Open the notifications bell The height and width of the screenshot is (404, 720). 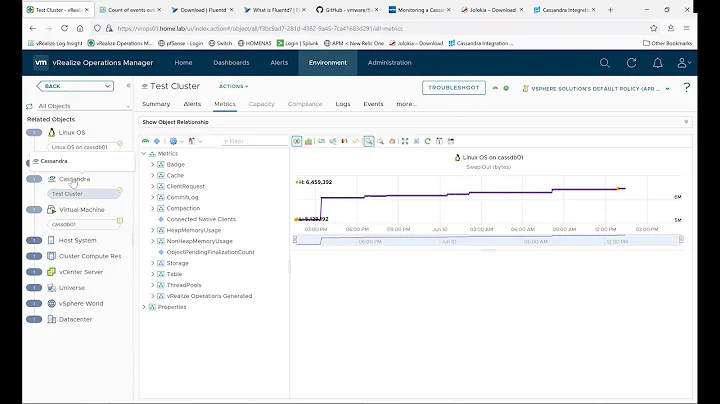[658, 63]
